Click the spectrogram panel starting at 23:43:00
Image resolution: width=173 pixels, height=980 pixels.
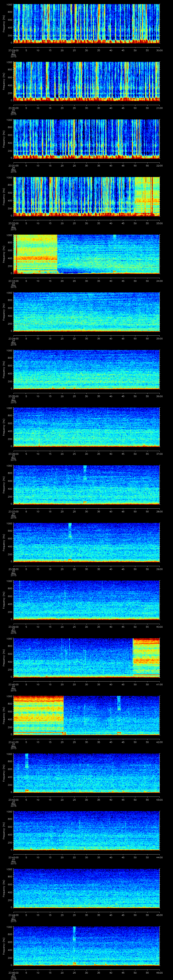(86, 831)
